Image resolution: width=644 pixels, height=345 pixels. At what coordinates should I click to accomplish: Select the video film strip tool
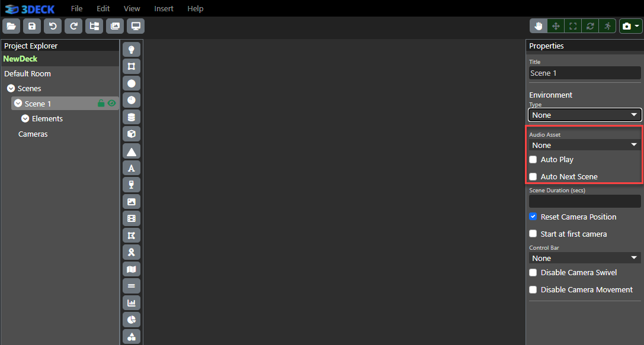132,219
